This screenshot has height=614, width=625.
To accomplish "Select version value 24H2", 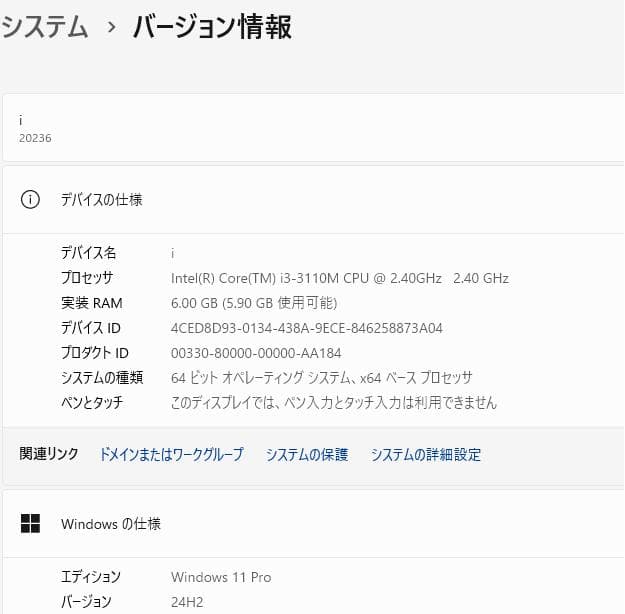I will (x=187, y=602).
